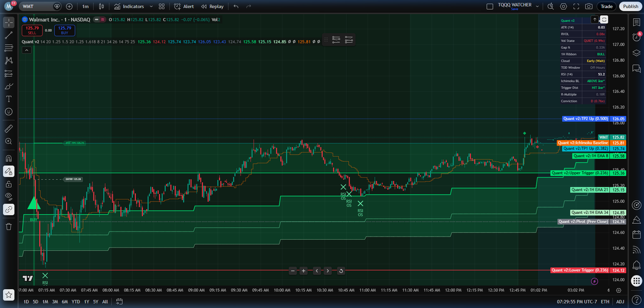Open the object tree layers panel

636,53
